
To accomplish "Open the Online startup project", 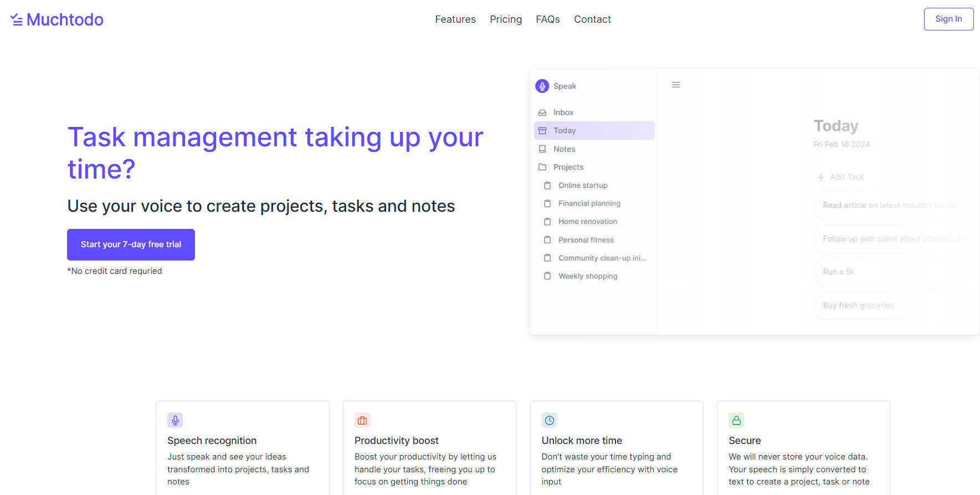I will coord(582,186).
